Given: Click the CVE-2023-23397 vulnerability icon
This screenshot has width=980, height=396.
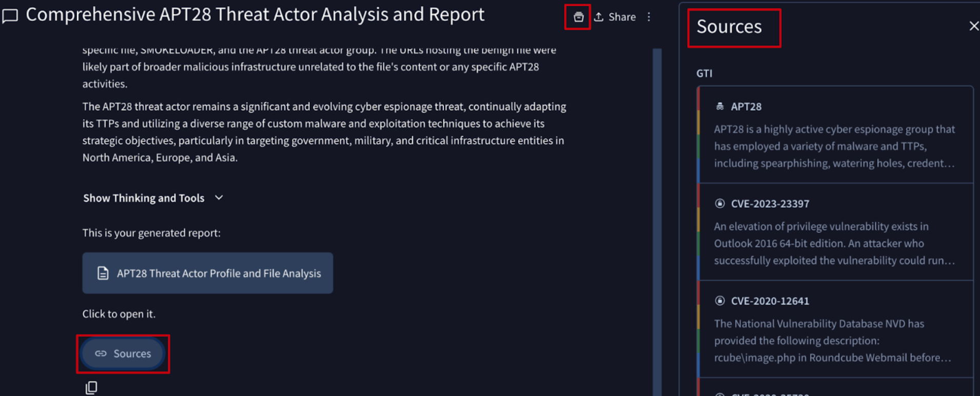Looking at the screenshot, I should (x=720, y=204).
